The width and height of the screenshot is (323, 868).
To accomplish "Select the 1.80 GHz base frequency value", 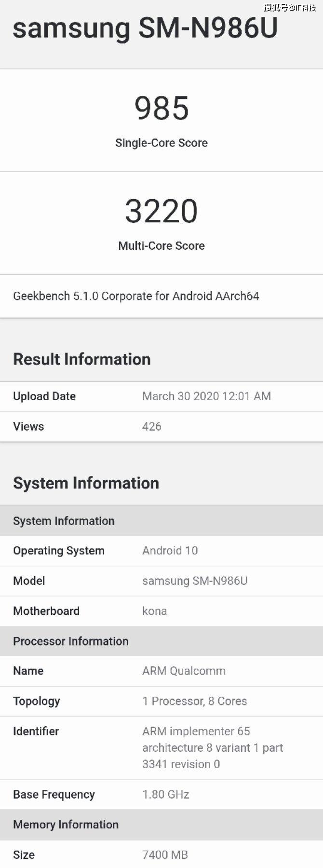I will (x=166, y=794).
